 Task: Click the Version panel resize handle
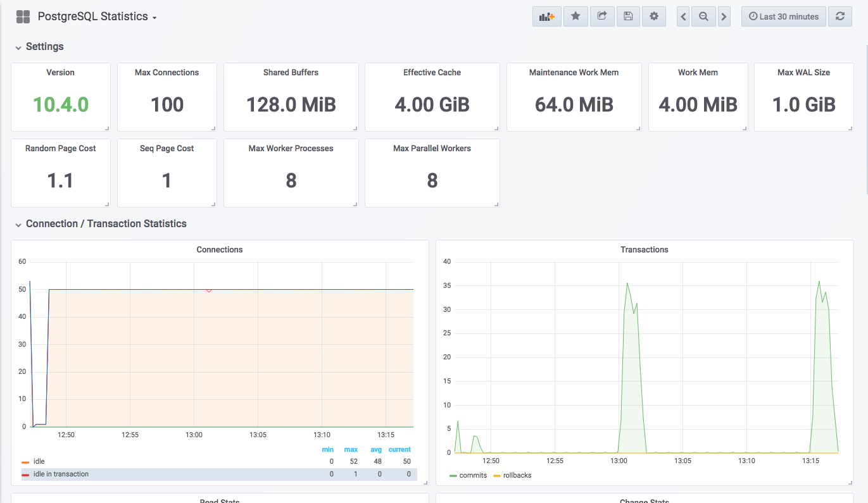pos(107,128)
